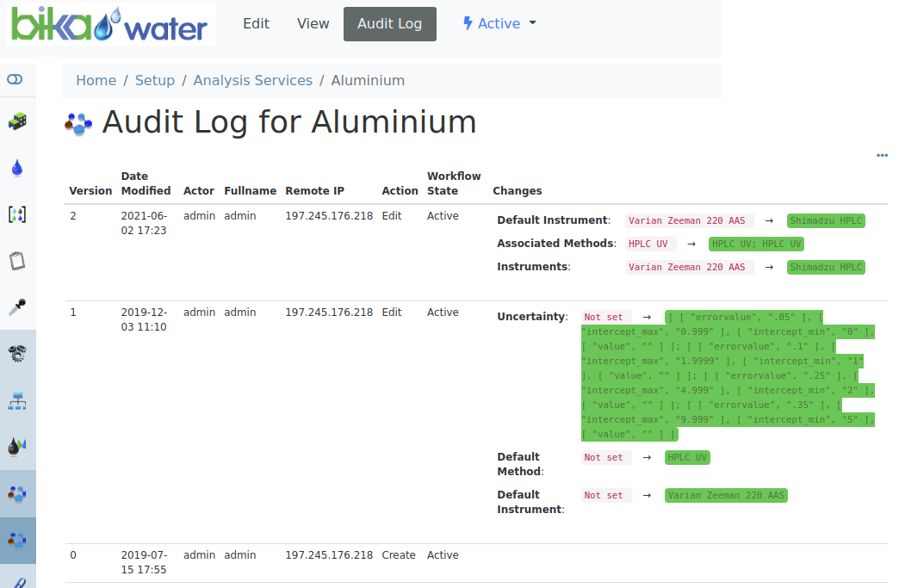Open the ellipsis options menu above the table
The width and height of the screenshot is (899, 588).
(x=882, y=155)
